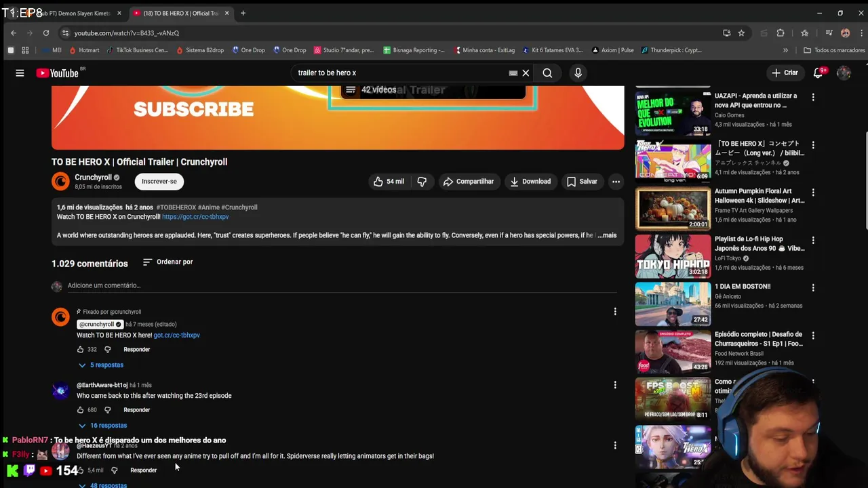Open the Tokyo Hip Hop playlist thumbnail
Viewport: 868px width, 488px height.
click(673, 256)
